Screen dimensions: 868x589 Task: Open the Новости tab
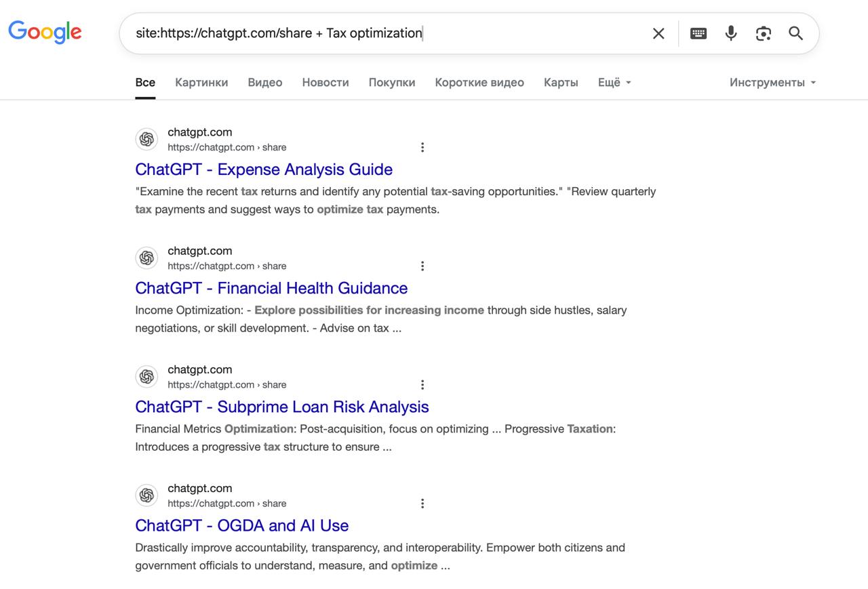coord(325,83)
